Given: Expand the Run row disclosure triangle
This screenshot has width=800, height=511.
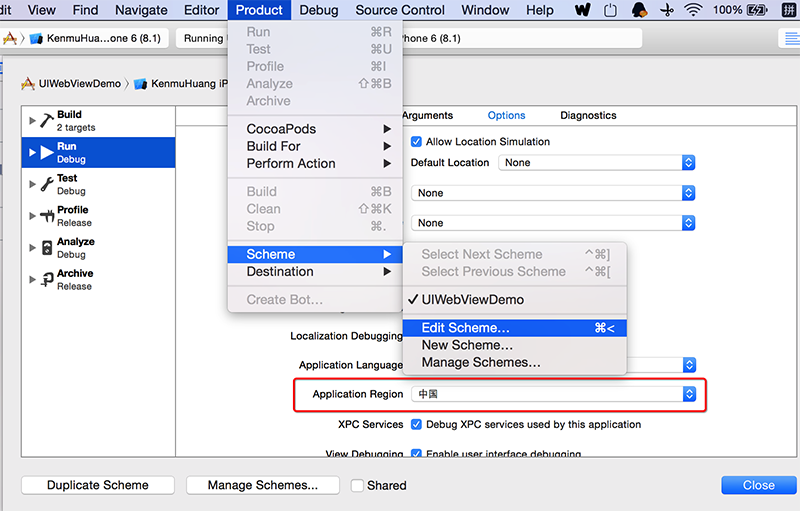Looking at the screenshot, I should coord(32,152).
